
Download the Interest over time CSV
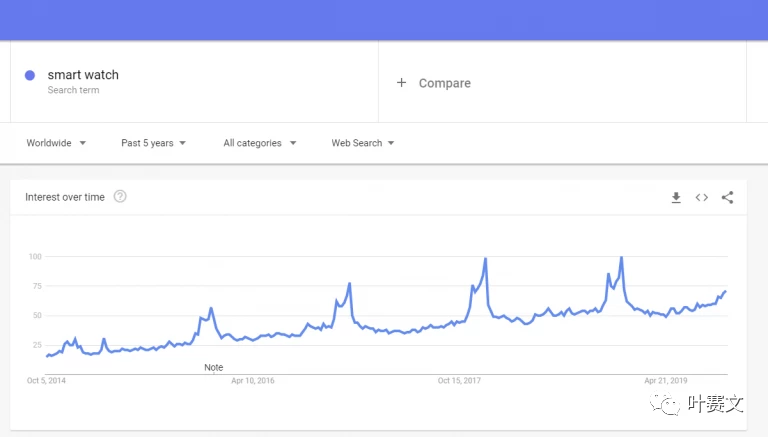point(676,198)
